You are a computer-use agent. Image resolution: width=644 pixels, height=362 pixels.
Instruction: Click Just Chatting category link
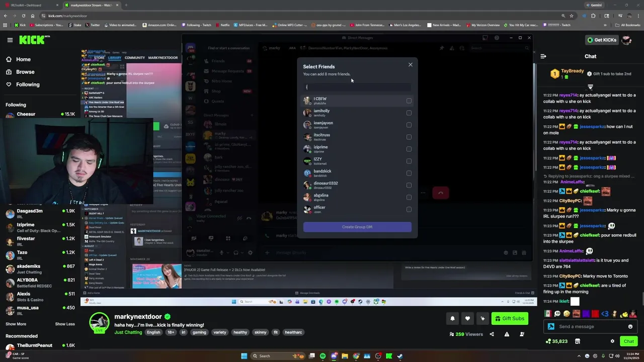(x=128, y=332)
